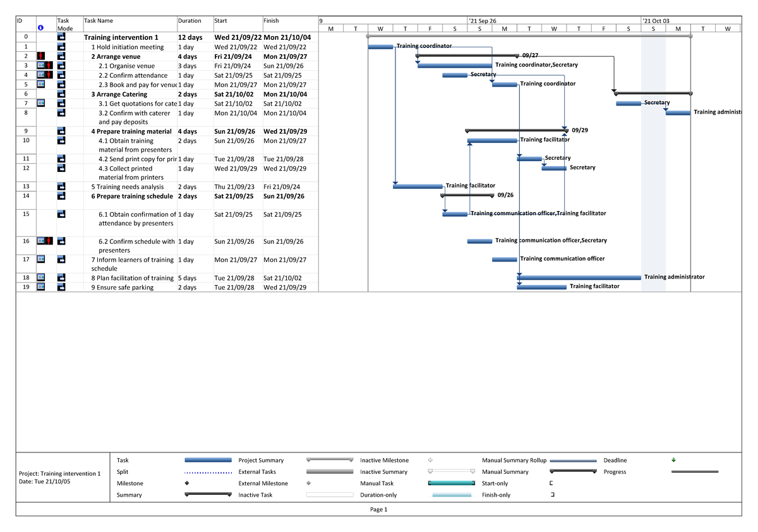Select the Secretary Gantt bar for Confirm attendance
758x532 pixels.
pyautogui.click(x=456, y=75)
